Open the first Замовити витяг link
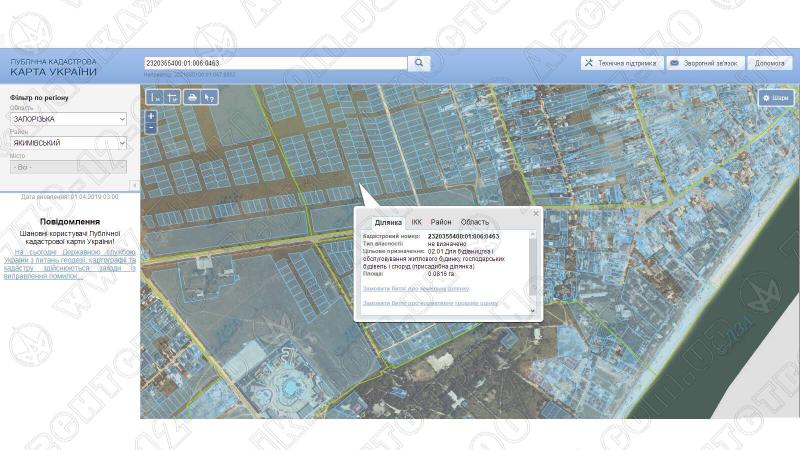The width and height of the screenshot is (800, 450). (x=416, y=289)
